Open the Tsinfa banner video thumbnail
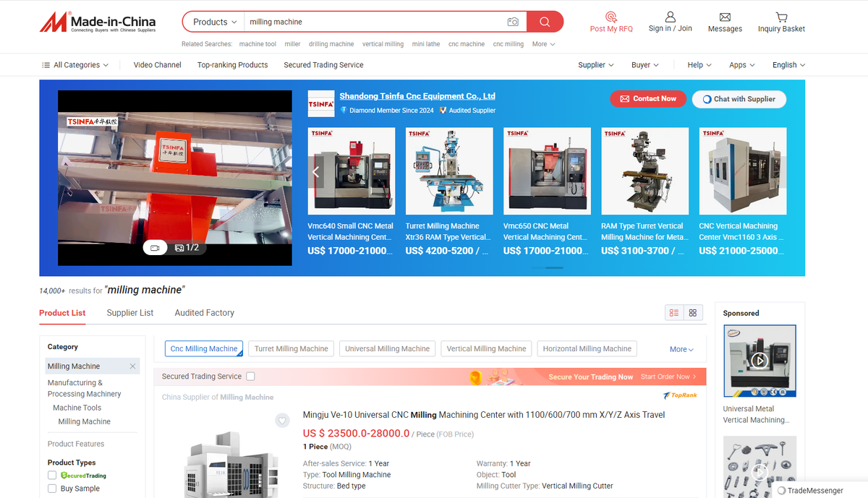The width and height of the screenshot is (868, 498). pos(175,178)
